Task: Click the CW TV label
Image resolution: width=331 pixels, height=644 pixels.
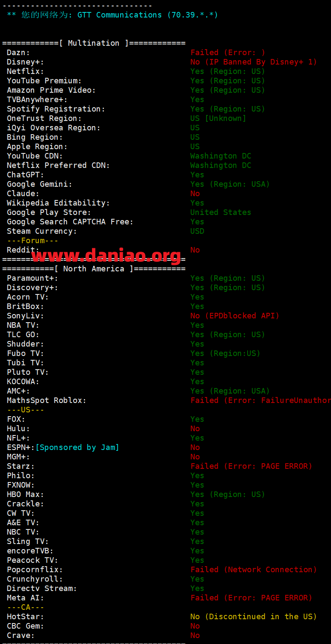Action: (x=21, y=513)
